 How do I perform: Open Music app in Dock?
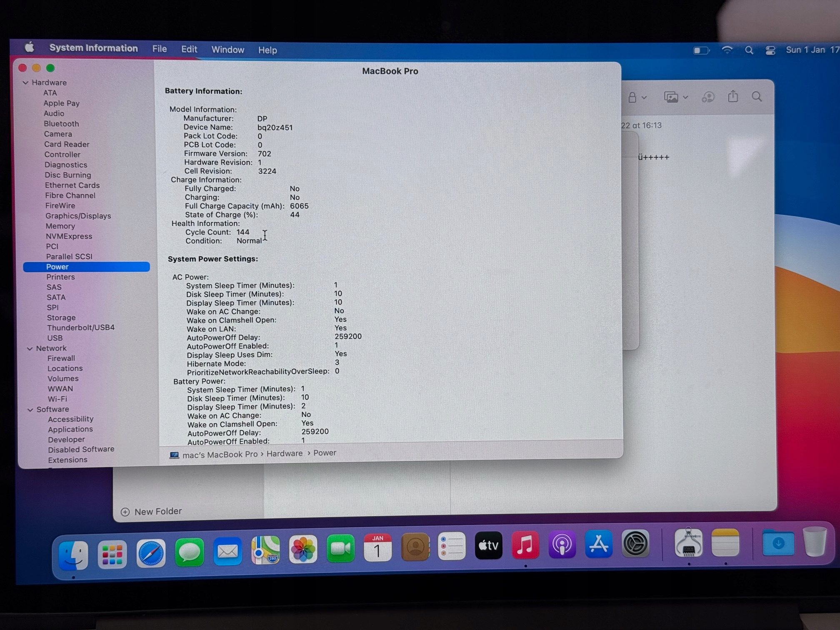(x=525, y=545)
